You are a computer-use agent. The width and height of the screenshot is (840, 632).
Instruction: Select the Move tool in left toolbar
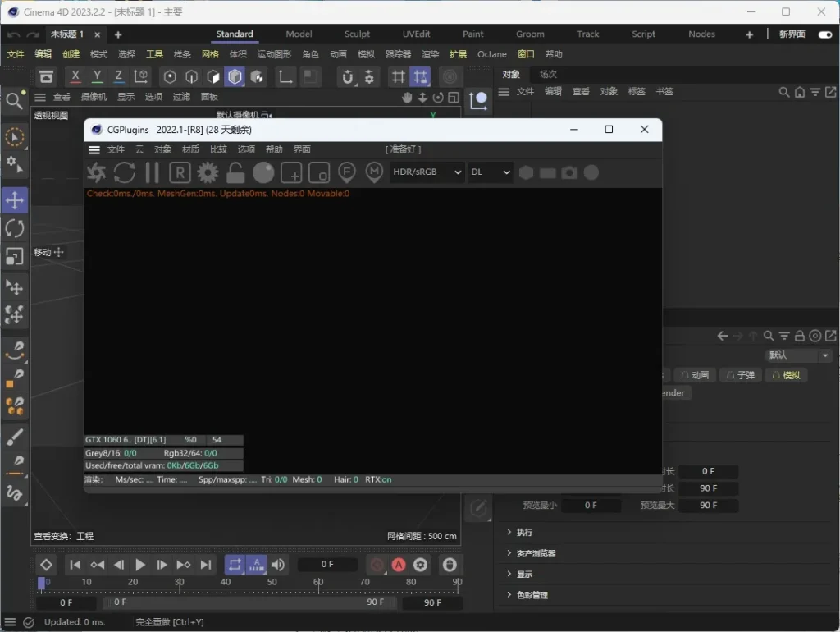click(15, 200)
